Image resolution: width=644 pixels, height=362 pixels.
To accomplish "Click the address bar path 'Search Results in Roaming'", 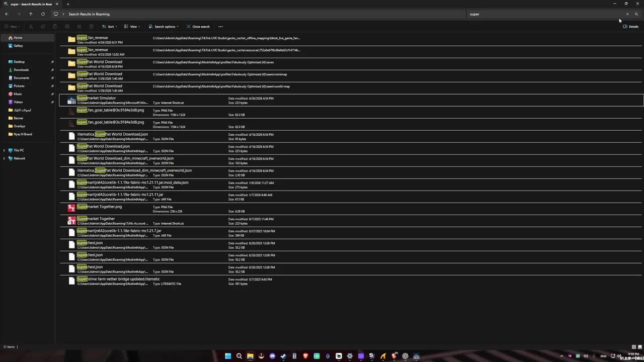I will click(x=89, y=14).
